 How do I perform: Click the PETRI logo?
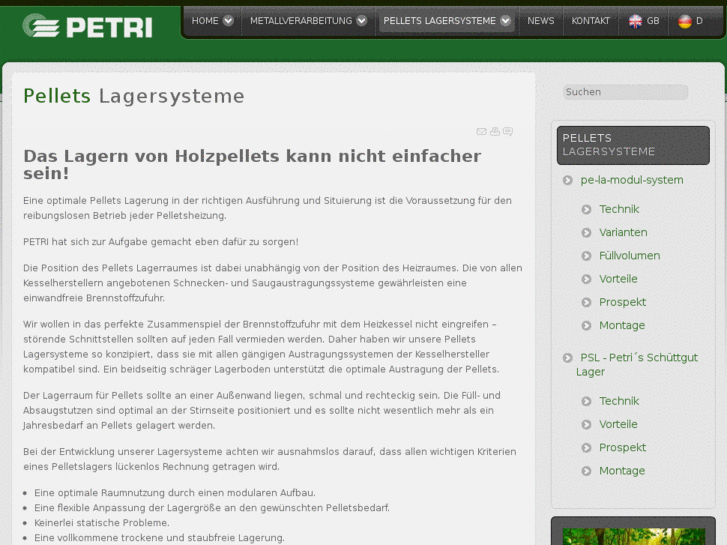click(x=87, y=26)
